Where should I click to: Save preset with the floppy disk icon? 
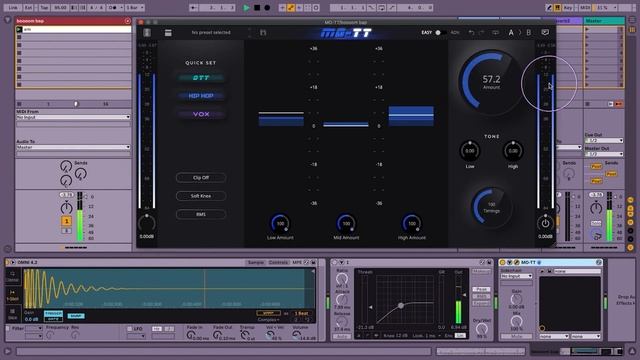coord(263,32)
